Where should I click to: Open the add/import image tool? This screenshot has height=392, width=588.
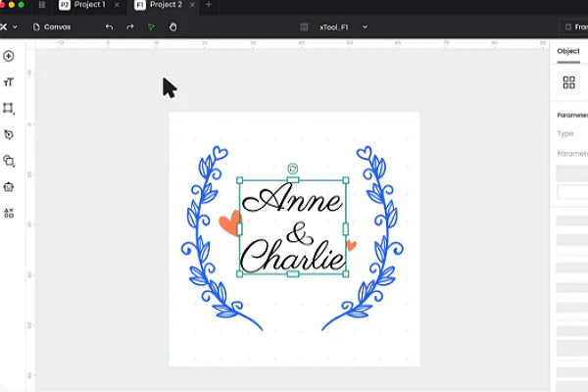tap(9, 56)
